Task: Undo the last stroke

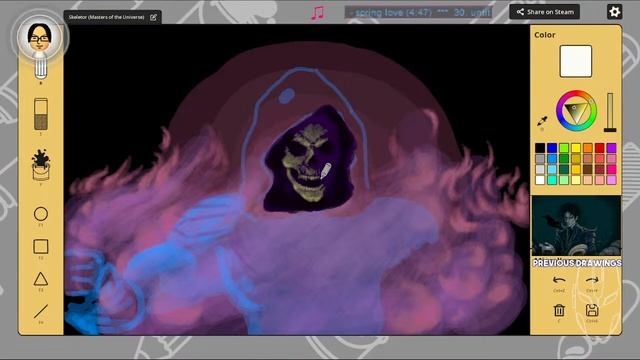Action: [559, 280]
